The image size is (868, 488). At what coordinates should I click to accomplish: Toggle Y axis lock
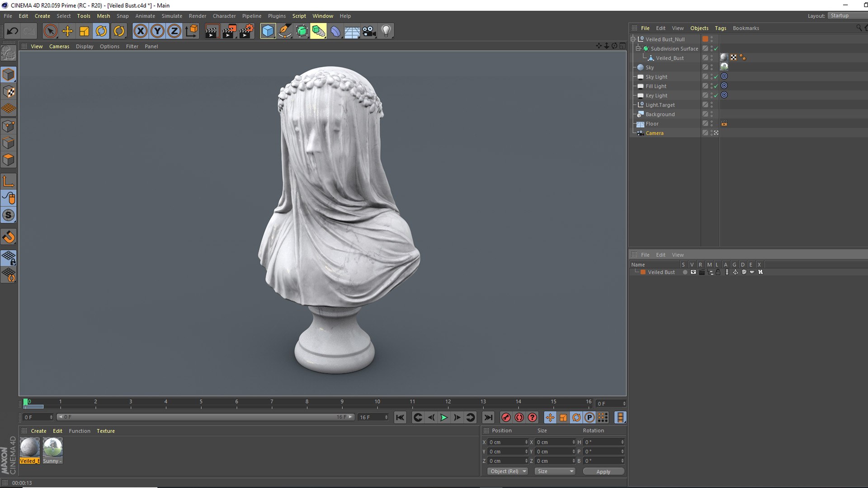pos(157,31)
